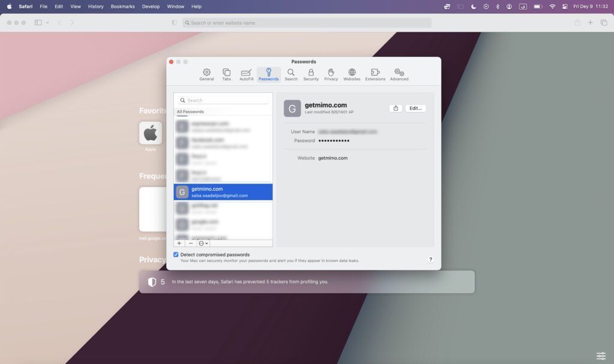This screenshot has width=614, height=364.
Task: Open the Develop menu
Action: pos(151,6)
